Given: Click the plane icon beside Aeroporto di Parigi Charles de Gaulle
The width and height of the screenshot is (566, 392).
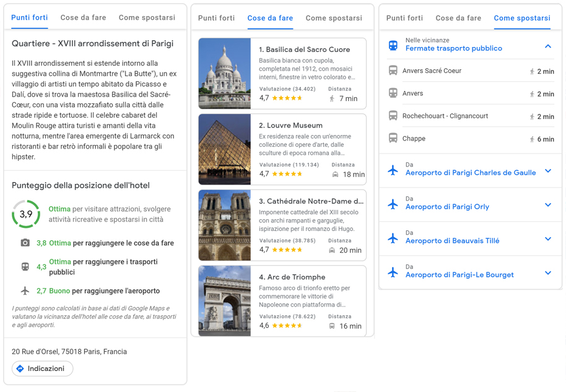Looking at the screenshot, I should [x=393, y=170].
